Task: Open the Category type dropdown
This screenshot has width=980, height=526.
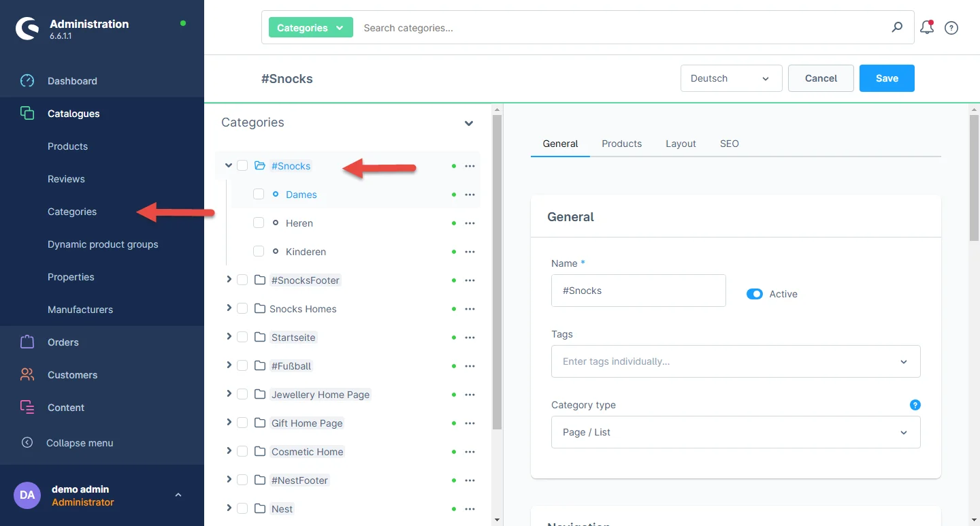Action: click(x=735, y=432)
